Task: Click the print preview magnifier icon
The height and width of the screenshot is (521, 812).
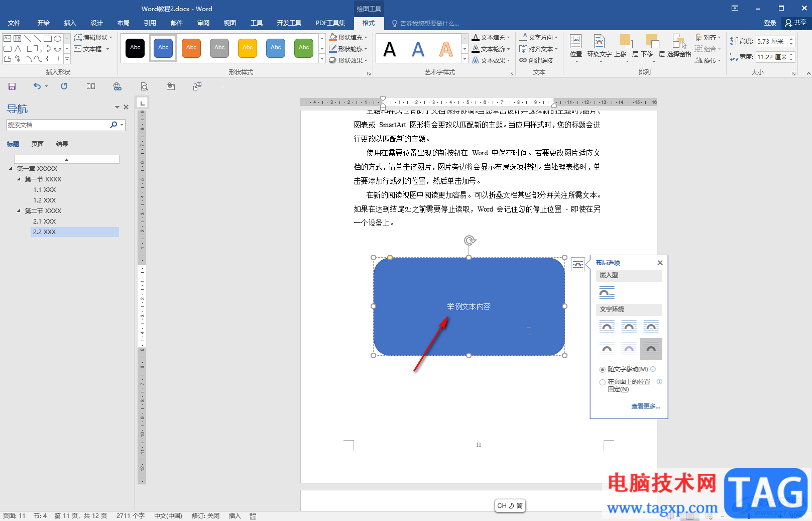Action: (144, 86)
